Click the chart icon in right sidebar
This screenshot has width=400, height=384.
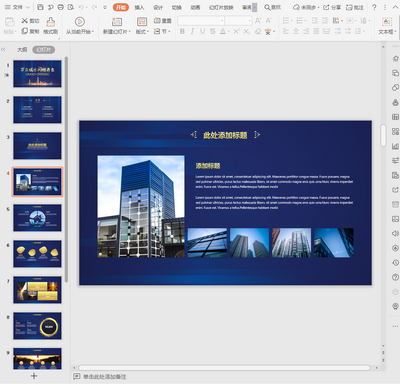click(x=395, y=146)
